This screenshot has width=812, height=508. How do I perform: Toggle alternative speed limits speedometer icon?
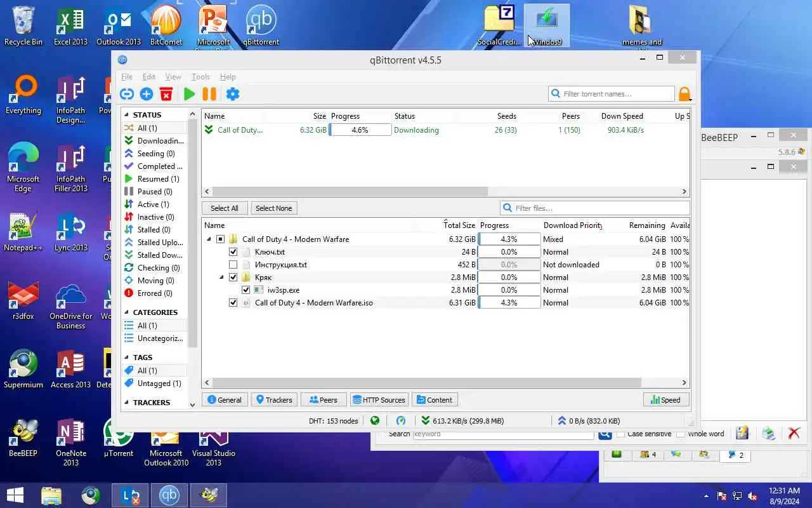point(401,420)
